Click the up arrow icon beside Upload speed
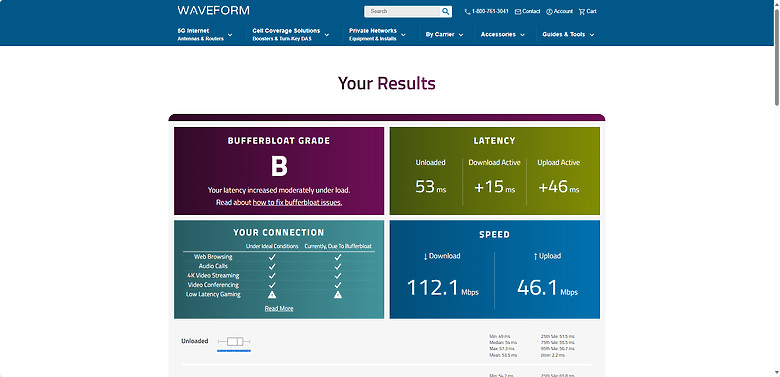The height and width of the screenshot is (377, 780). 535,256
